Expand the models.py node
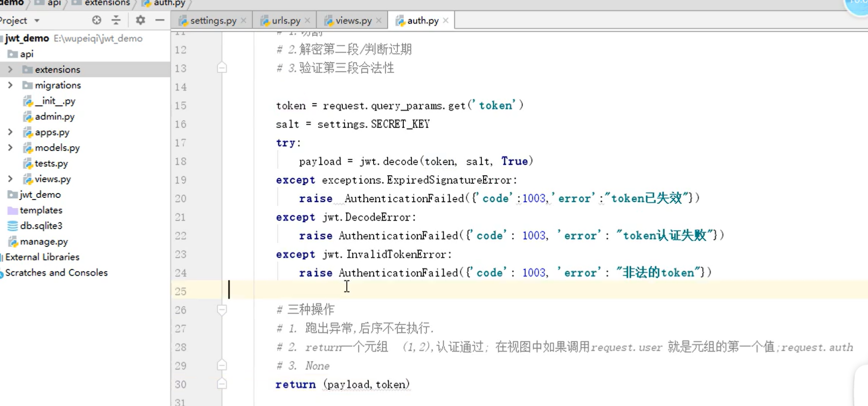Screen dimensions: 868x406 point(10,148)
